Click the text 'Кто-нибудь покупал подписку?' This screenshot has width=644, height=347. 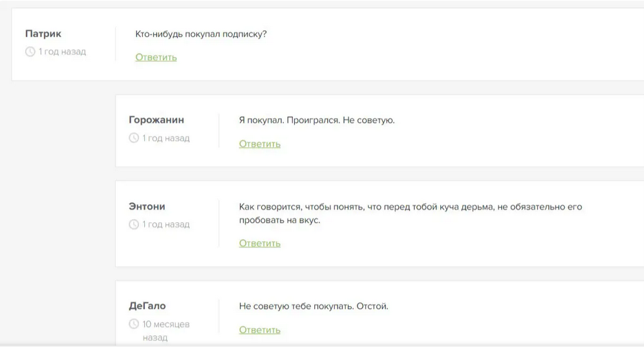201,34
